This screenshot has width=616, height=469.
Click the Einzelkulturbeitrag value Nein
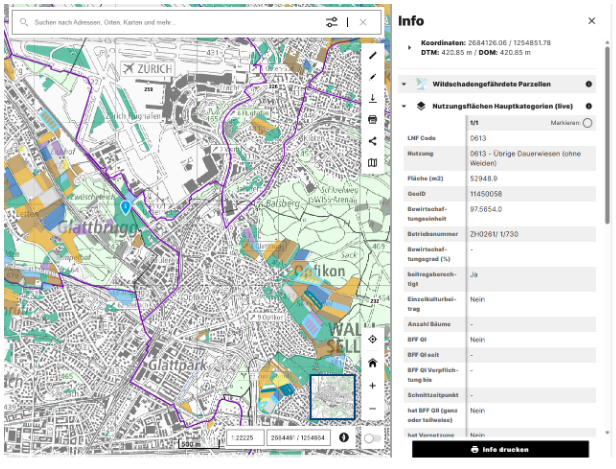(477, 300)
